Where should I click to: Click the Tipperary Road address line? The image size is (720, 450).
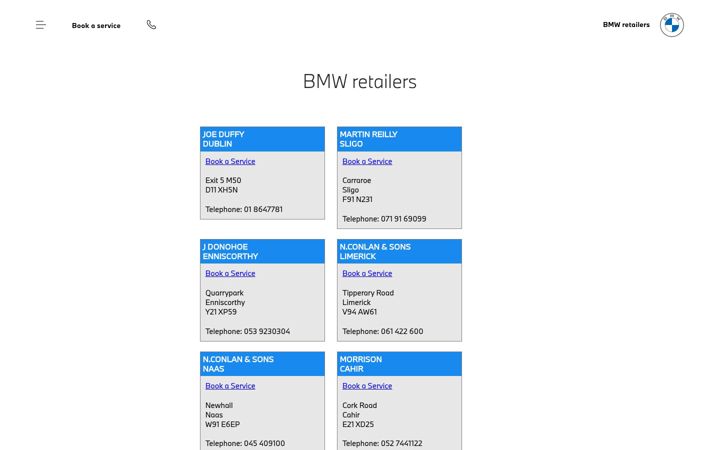tap(368, 293)
